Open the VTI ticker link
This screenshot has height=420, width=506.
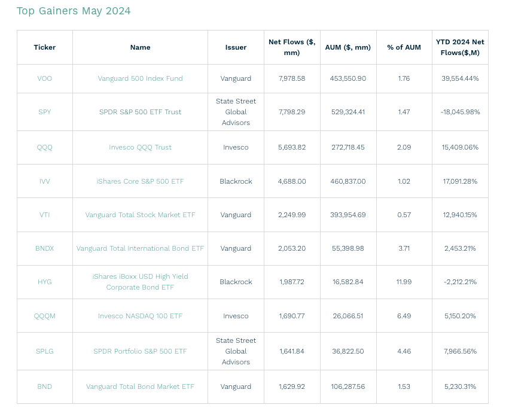[44, 215]
